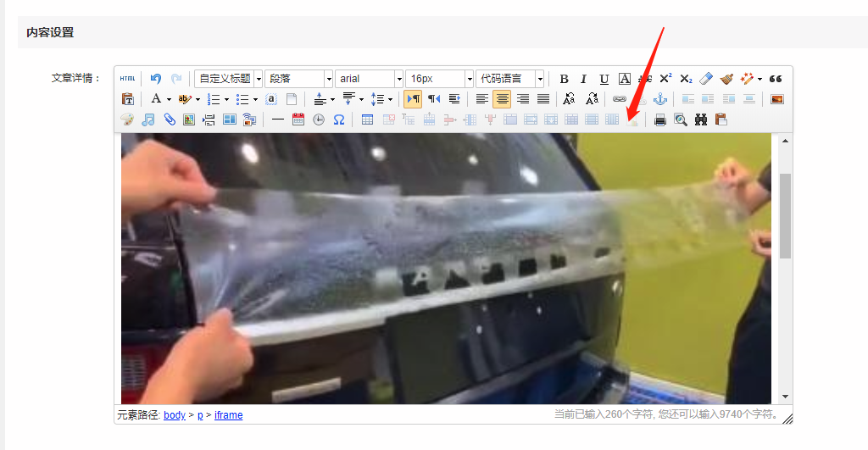Click the editor vertical scrollbar thumb
The width and height of the screenshot is (868, 450).
click(785, 216)
